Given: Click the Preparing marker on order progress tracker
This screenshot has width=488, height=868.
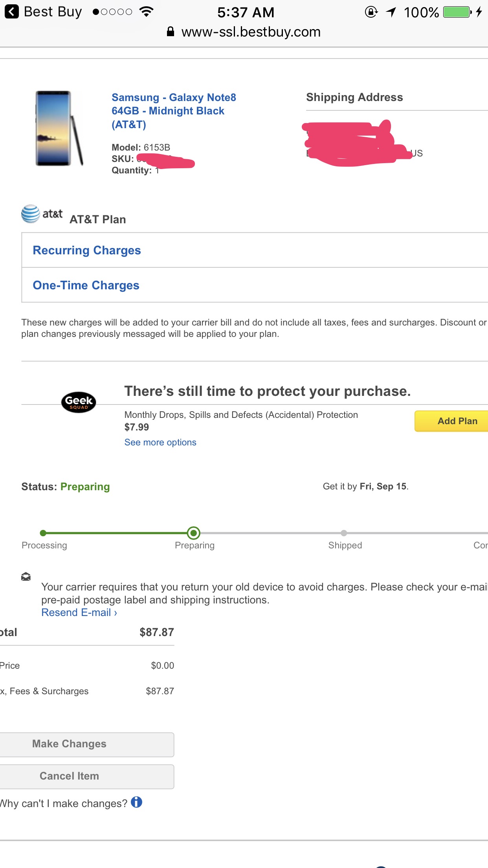Looking at the screenshot, I should pos(194,533).
